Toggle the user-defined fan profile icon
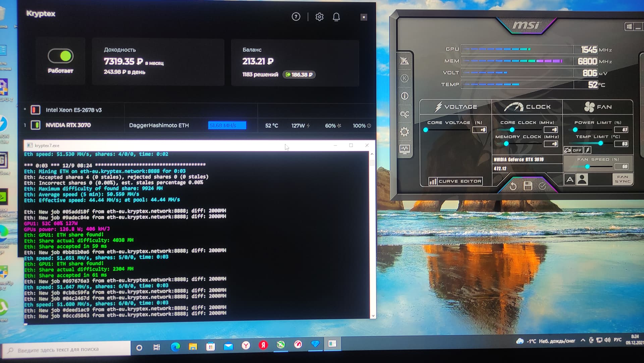 [582, 180]
